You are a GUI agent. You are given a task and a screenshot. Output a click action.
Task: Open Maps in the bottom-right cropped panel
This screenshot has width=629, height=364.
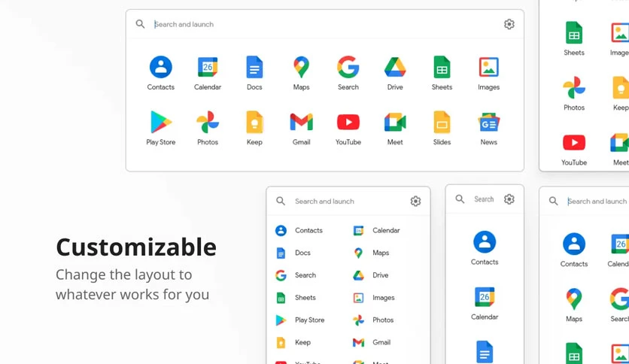tap(574, 305)
